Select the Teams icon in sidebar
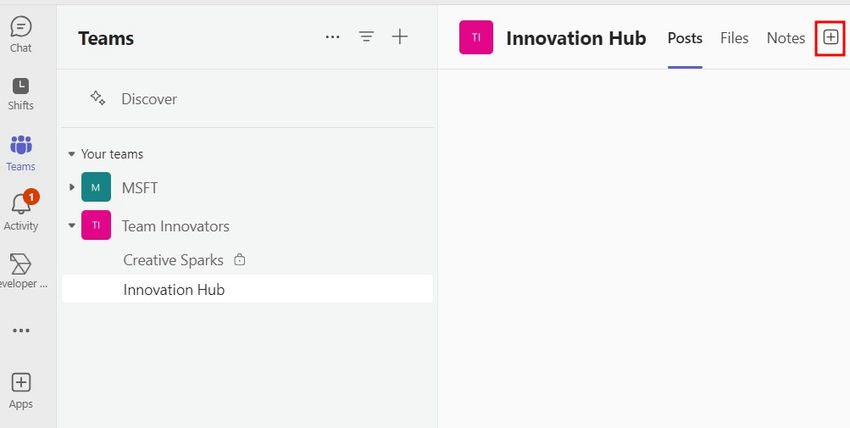The width and height of the screenshot is (850, 428). tap(20, 152)
